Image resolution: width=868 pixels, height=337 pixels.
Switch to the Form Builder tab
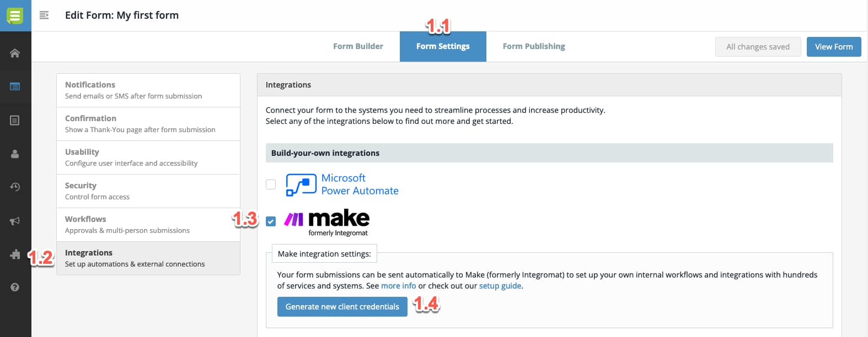tap(358, 46)
